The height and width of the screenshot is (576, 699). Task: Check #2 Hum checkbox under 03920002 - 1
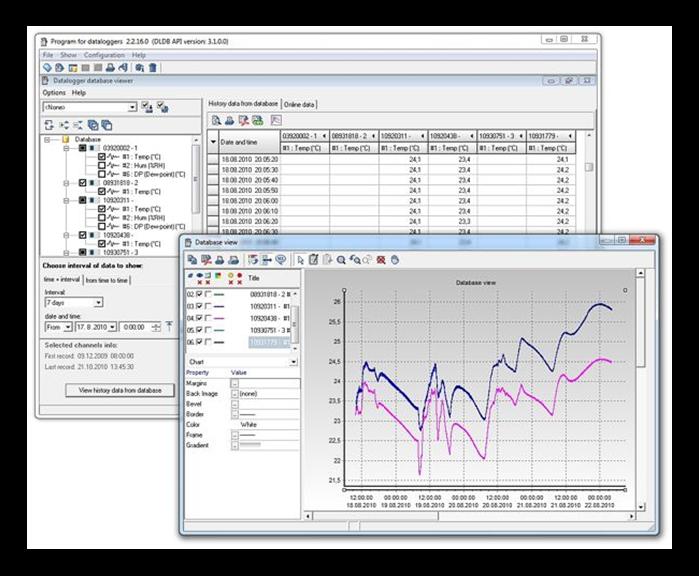point(102,165)
